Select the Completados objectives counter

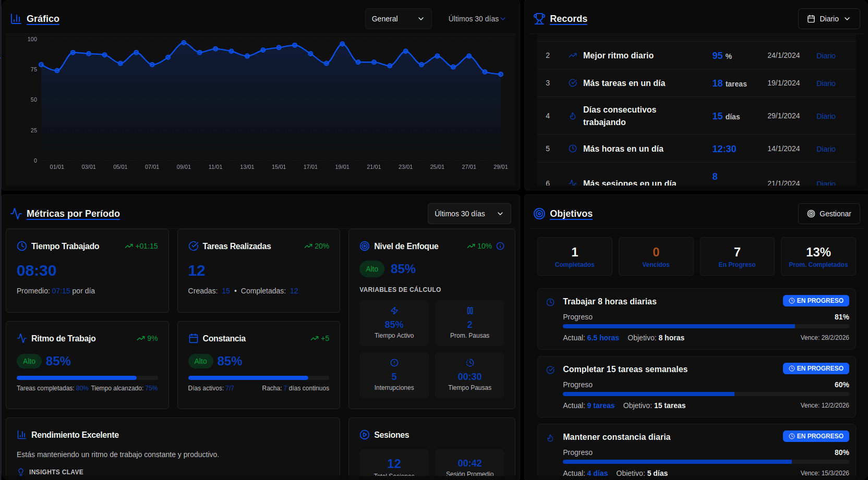click(x=574, y=256)
